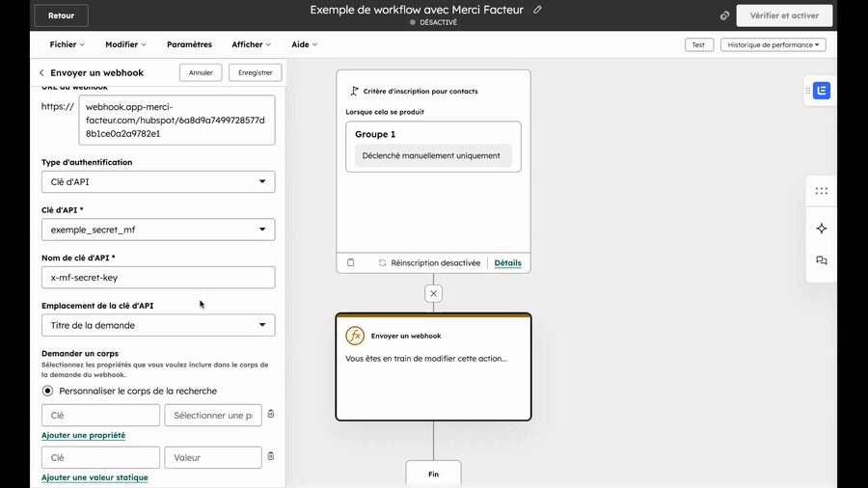The height and width of the screenshot is (488, 868).
Task: Click the re-enrollment refresh icon
Action: coord(382,263)
